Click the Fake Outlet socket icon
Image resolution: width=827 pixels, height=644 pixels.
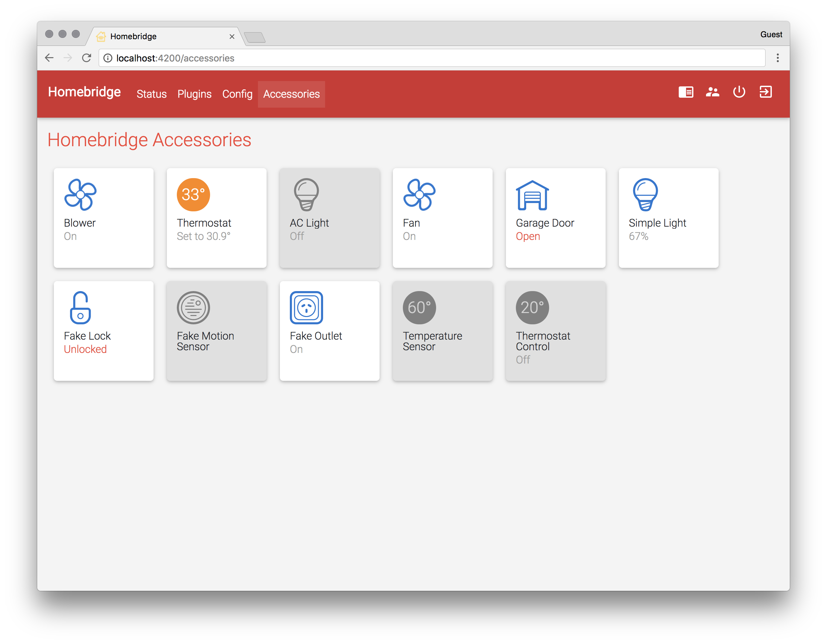coord(306,307)
